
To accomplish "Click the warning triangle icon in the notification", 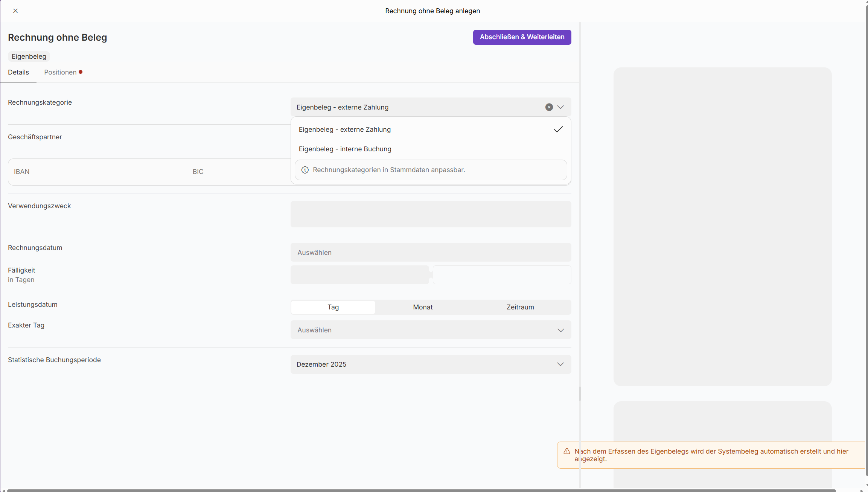I will point(566,451).
